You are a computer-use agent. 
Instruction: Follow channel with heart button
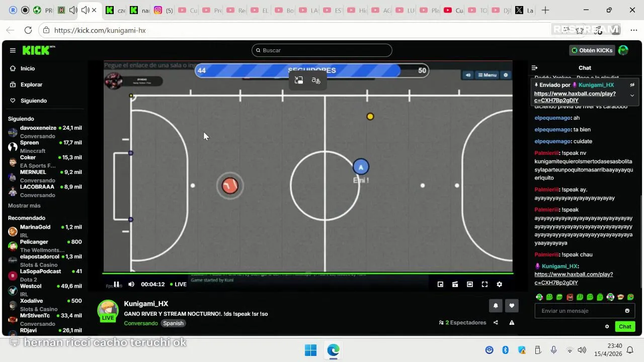pos(512,305)
